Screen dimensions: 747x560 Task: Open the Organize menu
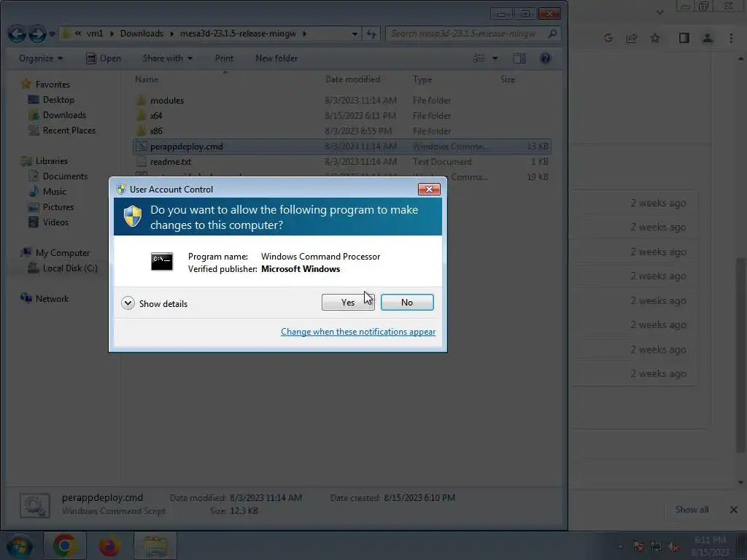(41, 58)
